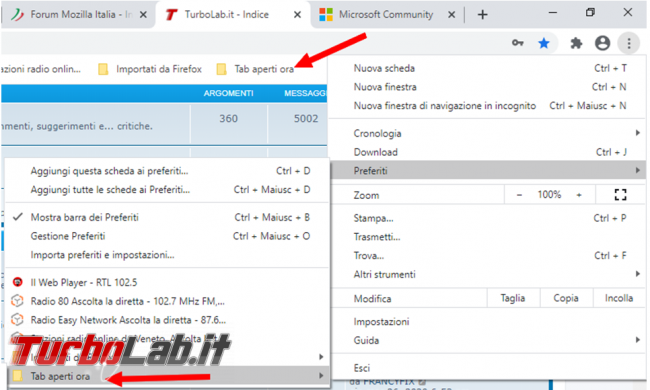Screen dimensions: 650x390
Task: Select Importa preferiti e impostazioni...
Action: (x=168, y=255)
